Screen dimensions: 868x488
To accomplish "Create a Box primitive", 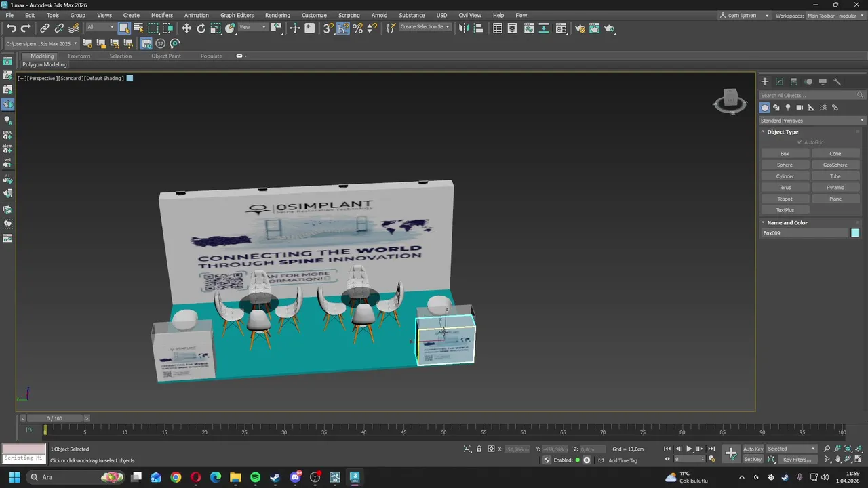I will tap(785, 153).
